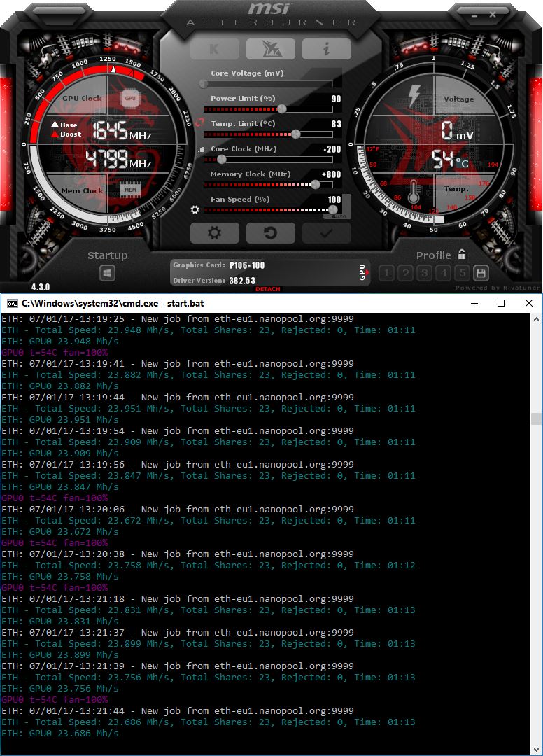Click the MSI OC Scanner jet icon
Screen dimensions: 543x756
(270, 49)
